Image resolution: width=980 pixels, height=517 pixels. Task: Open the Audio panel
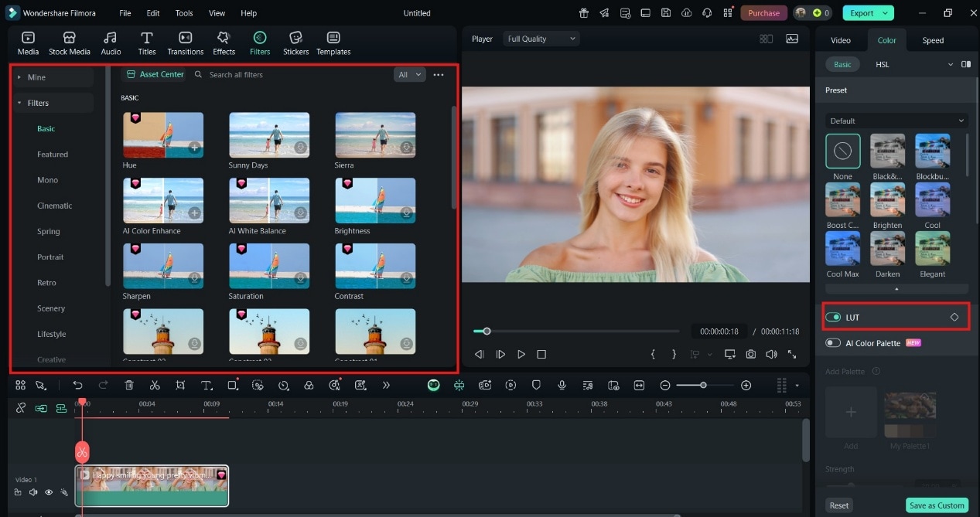(x=111, y=43)
